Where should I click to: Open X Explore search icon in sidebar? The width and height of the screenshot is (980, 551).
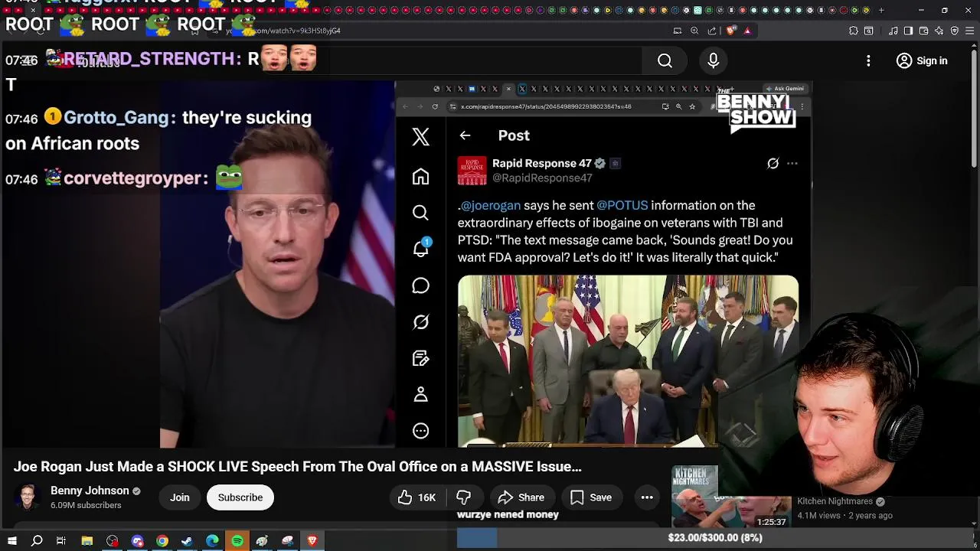(420, 213)
